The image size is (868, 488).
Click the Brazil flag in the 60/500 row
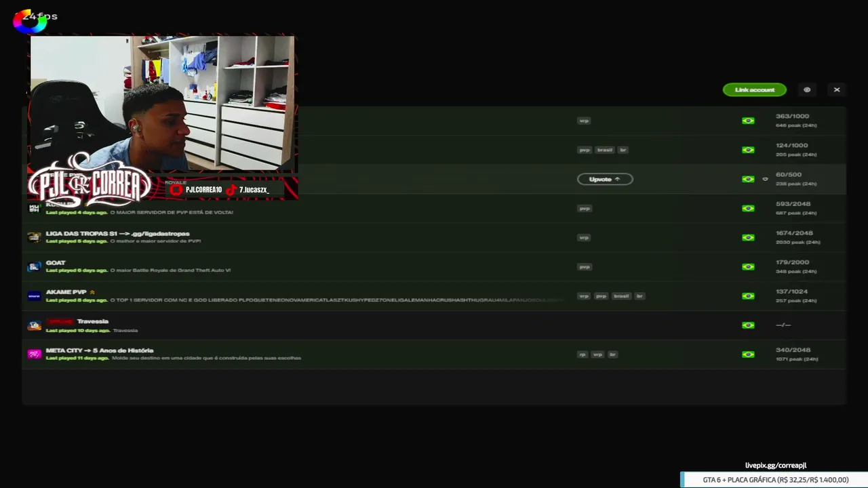click(x=748, y=179)
